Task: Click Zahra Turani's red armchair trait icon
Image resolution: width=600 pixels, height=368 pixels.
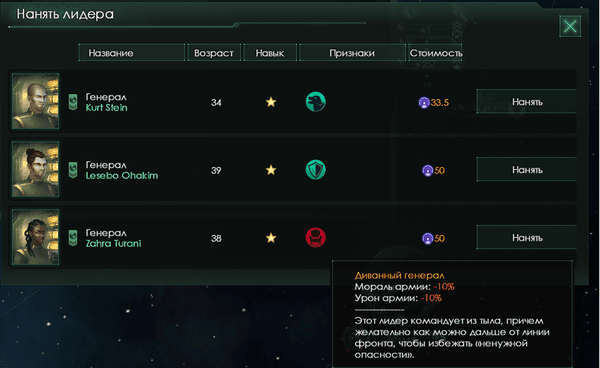Action: [316, 238]
